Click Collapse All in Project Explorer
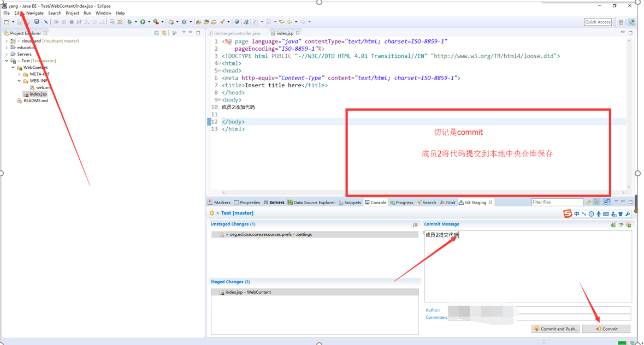This screenshot has height=345, width=644. click(x=156, y=33)
